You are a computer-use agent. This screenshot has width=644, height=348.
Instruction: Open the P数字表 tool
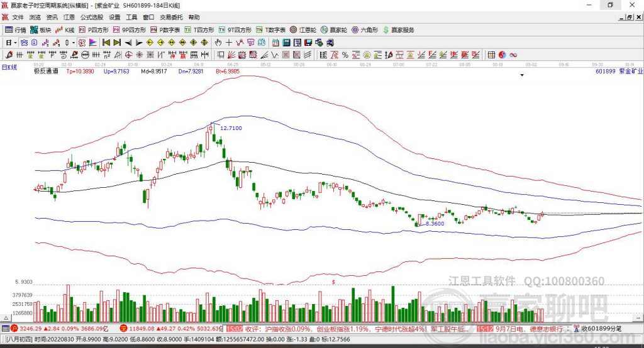pos(165,30)
